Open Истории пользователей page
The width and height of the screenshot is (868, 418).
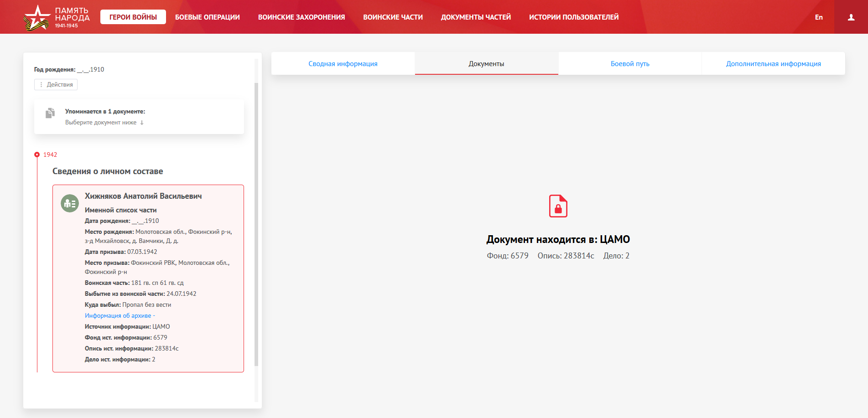[x=574, y=17]
